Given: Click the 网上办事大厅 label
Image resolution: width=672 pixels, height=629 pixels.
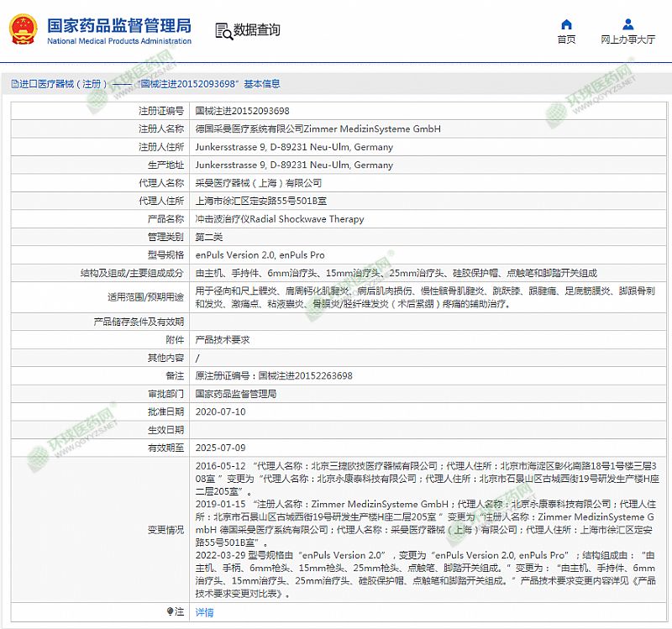Looking at the screenshot, I should [628, 39].
